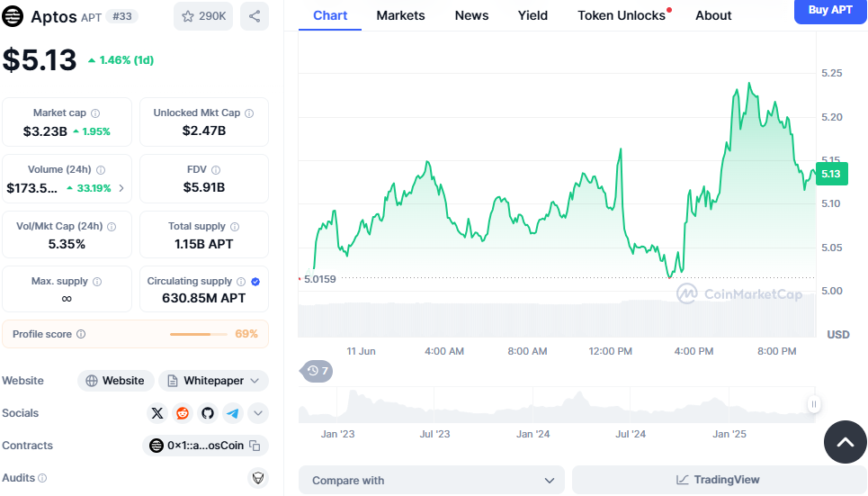Open the Reddit social icon
The width and height of the screenshot is (868, 496).
182,413
